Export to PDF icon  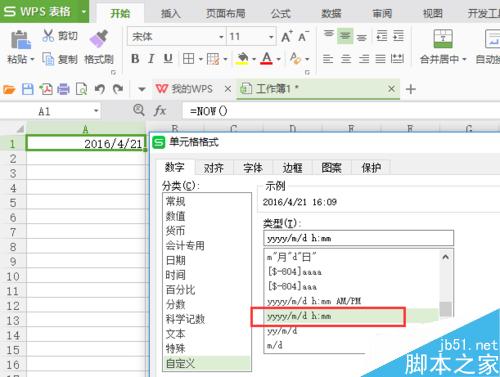coord(46,89)
